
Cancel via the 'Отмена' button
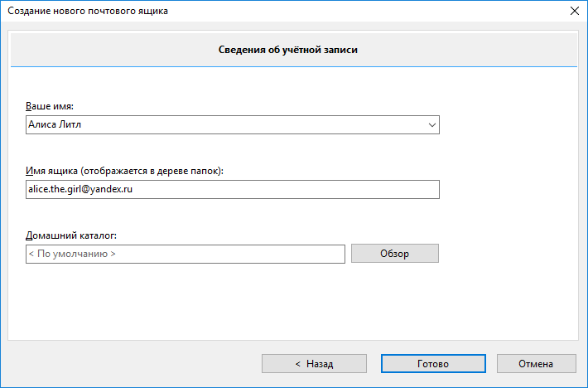click(x=536, y=364)
